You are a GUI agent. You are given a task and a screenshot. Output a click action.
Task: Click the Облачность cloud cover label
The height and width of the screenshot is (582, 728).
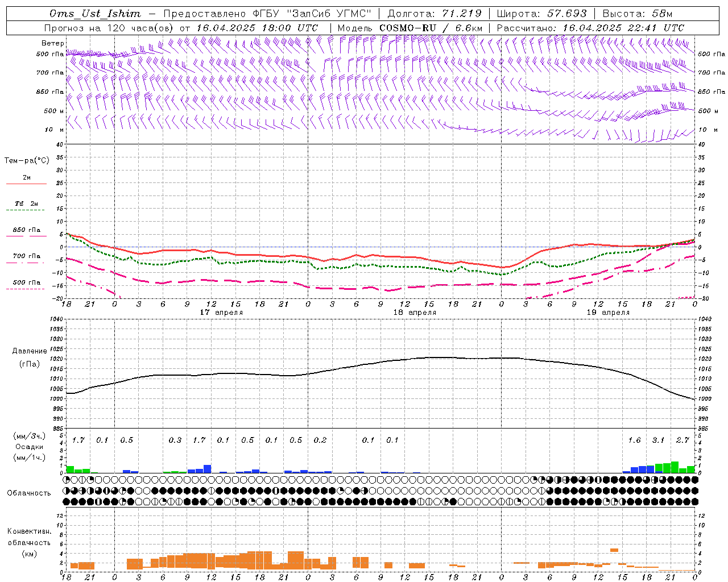(x=29, y=493)
